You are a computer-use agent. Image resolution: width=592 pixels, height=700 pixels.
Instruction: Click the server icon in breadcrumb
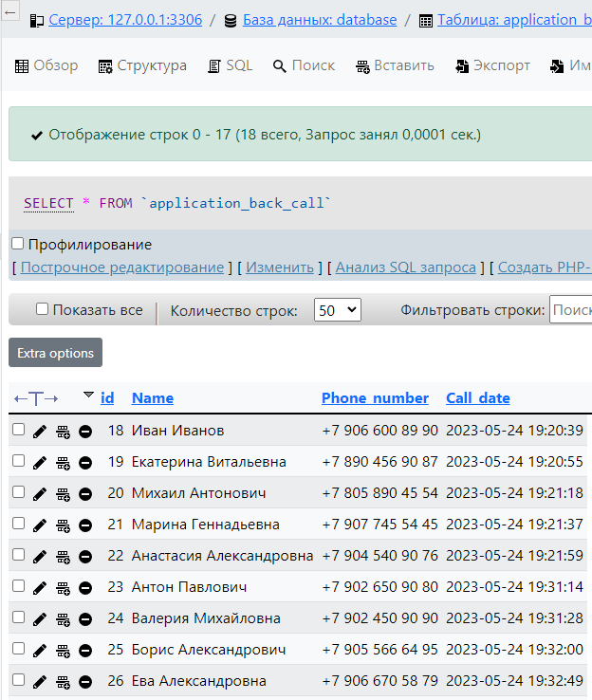[x=37, y=21]
